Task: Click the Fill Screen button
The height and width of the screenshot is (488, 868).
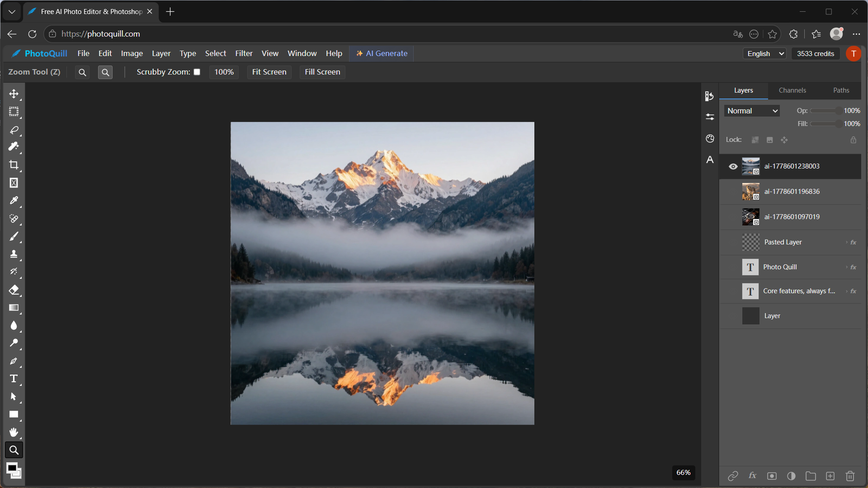Action: coord(322,72)
